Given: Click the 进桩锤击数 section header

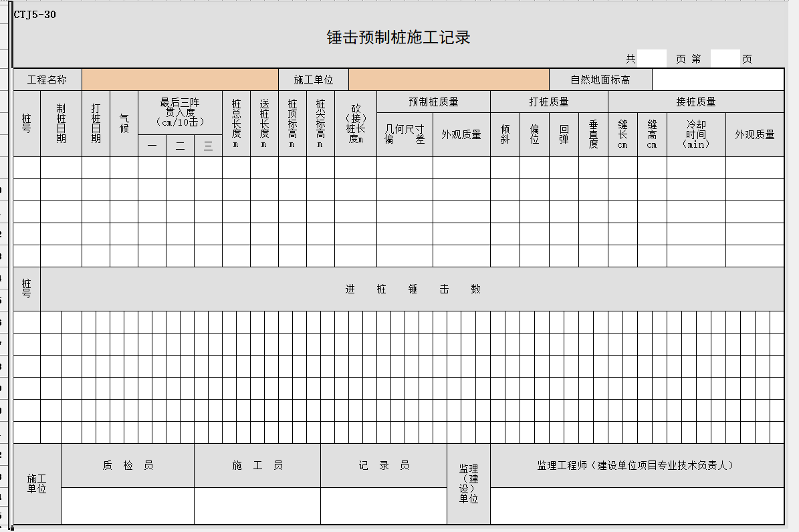Looking at the screenshot, I should (x=412, y=289).
